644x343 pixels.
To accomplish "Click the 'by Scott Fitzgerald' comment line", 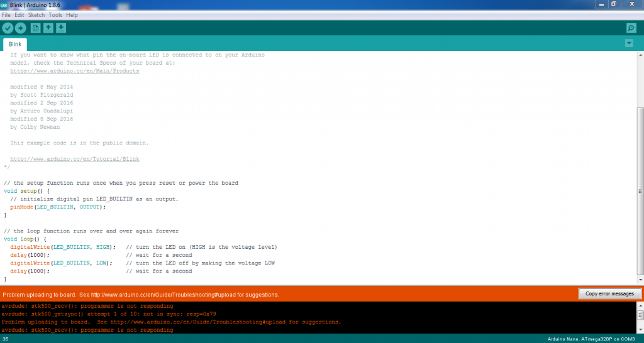I will (42, 95).
